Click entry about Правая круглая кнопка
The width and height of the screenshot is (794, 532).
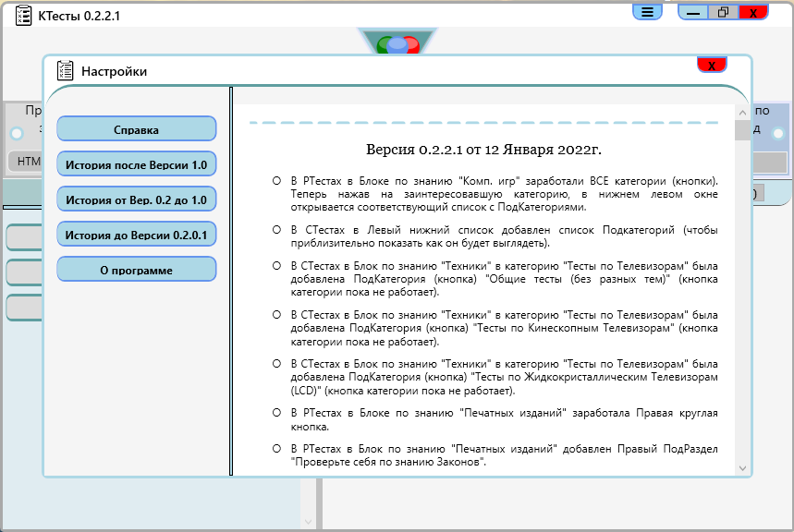(x=504, y=419)
